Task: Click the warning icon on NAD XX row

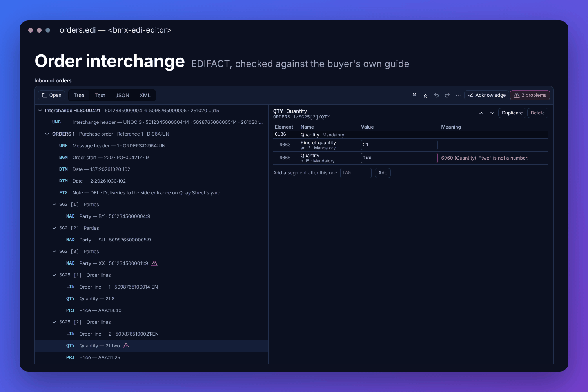Action: coord(154,263)
